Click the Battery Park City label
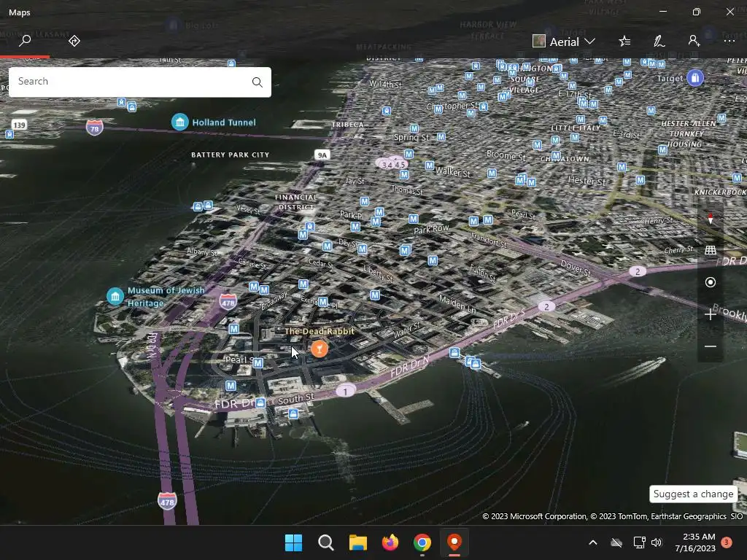 (230, 155)
